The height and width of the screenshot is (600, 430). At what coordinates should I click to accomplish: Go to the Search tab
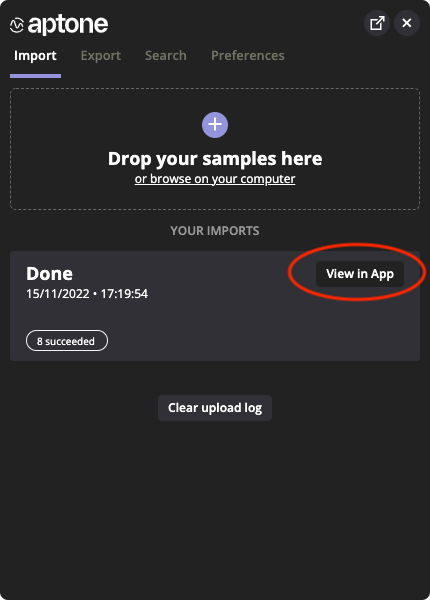(166, 55)
